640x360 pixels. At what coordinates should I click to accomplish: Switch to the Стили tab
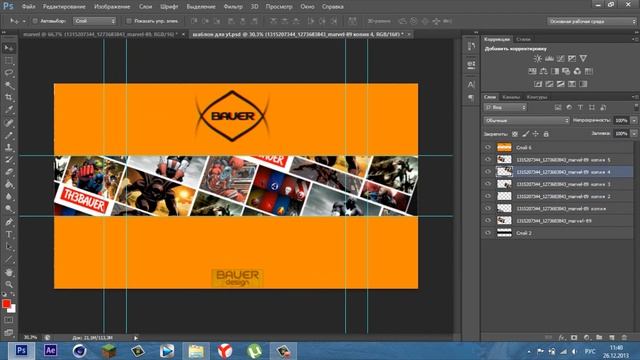[x=523, y=39]
